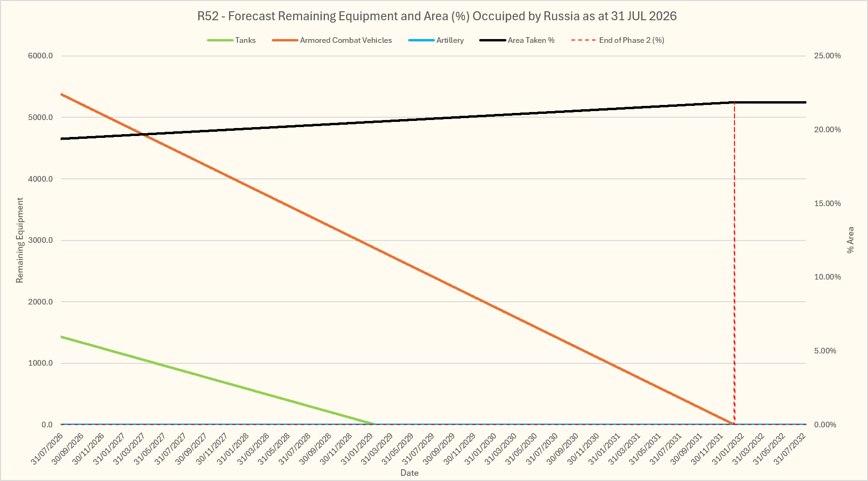Viewport: 868px width, 481px height.
Task: Click the chart title text
Action: click(x=437, y=16)
